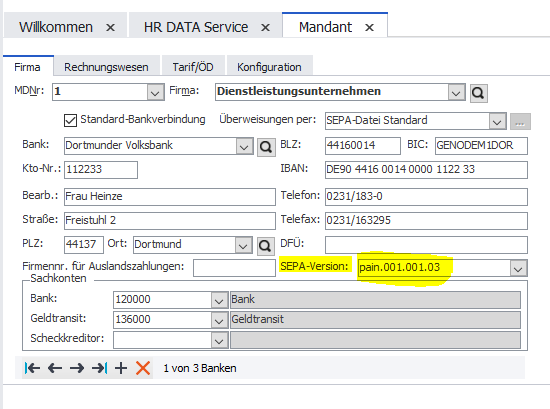
Task: Click into the IBAN input field
Action: click(x=426, y=170)
